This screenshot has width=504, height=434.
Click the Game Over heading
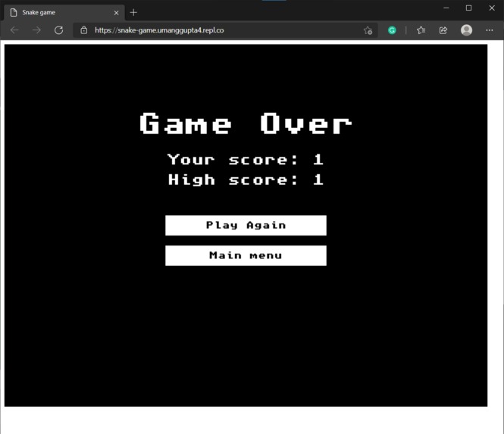(x=246, y=123)
